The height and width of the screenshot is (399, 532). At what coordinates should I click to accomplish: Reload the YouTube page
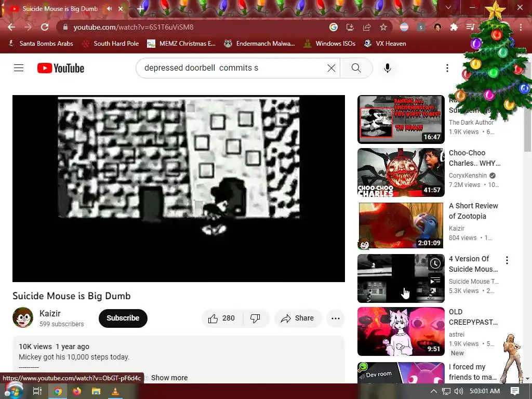click(x=45, y=27)
